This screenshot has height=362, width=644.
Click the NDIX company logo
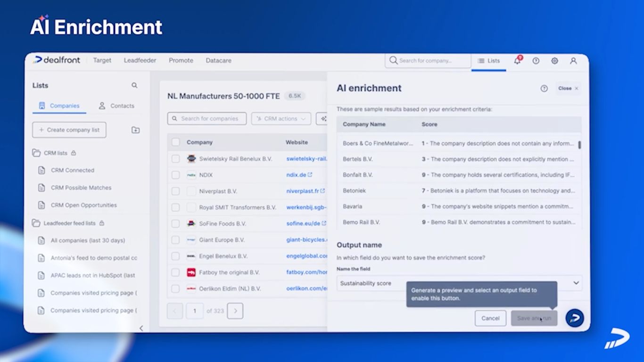(191, 175)
